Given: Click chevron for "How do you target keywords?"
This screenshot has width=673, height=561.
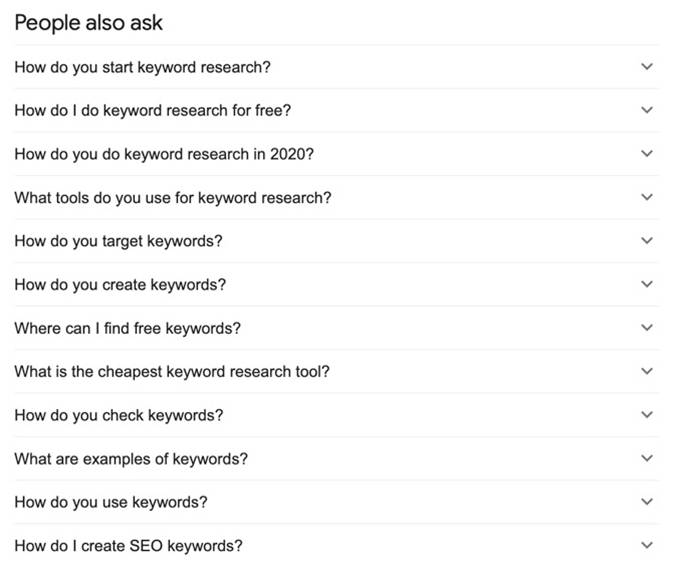Looking at the screenshot, I should 646,241.
